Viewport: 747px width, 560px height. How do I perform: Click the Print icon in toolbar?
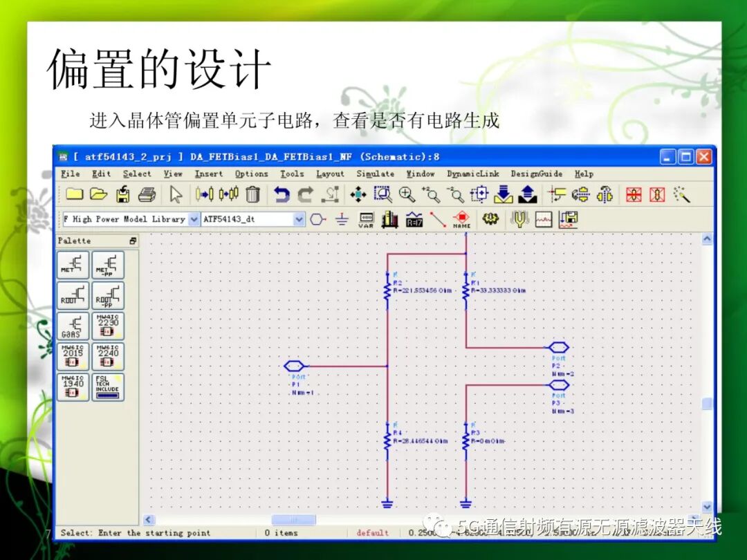(x=147, y=194)
